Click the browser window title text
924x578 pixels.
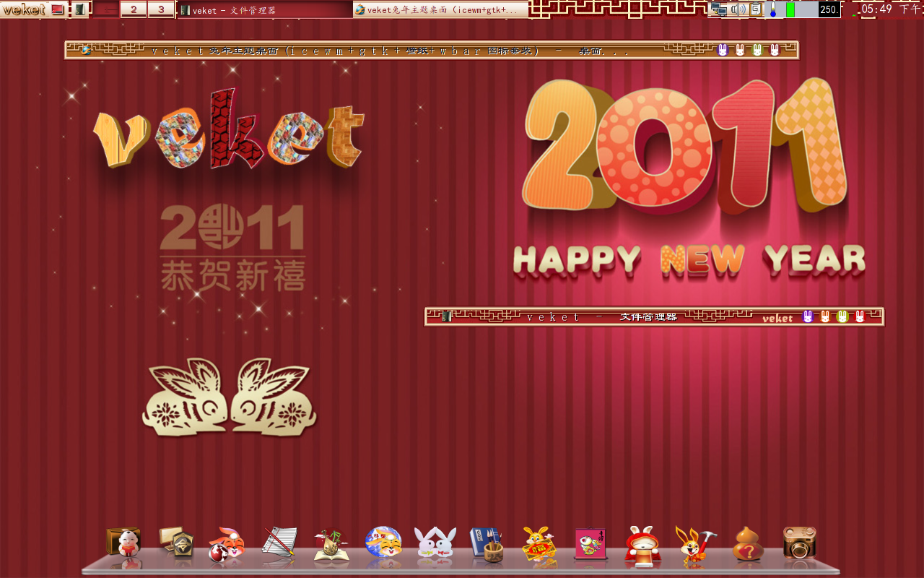(x=390, y=51)
